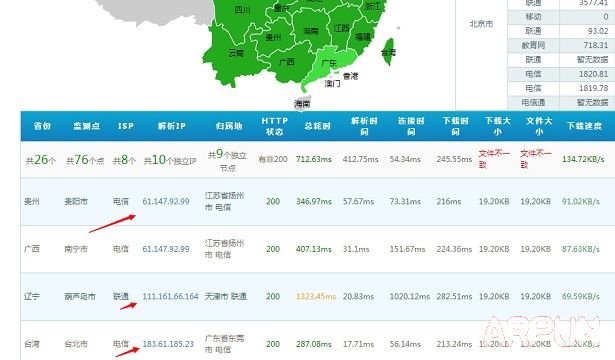Select 贵州 province on the map

click(273, 37)
